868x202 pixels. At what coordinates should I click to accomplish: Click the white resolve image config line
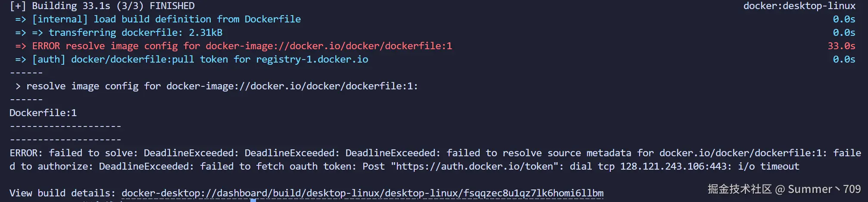pos(222,86)
